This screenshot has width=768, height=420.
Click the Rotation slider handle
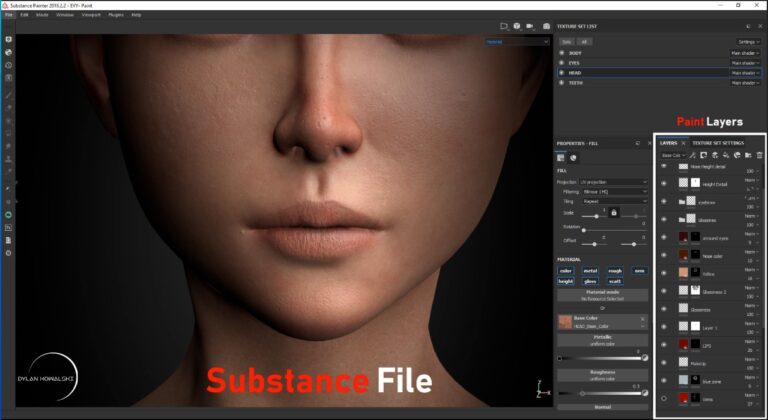click(584, 230)
